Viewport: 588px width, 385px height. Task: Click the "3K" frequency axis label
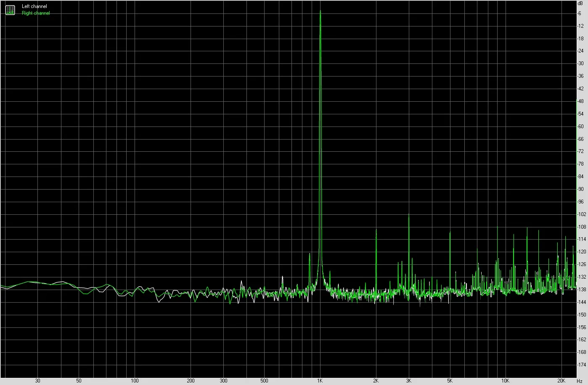coord(409,381)
